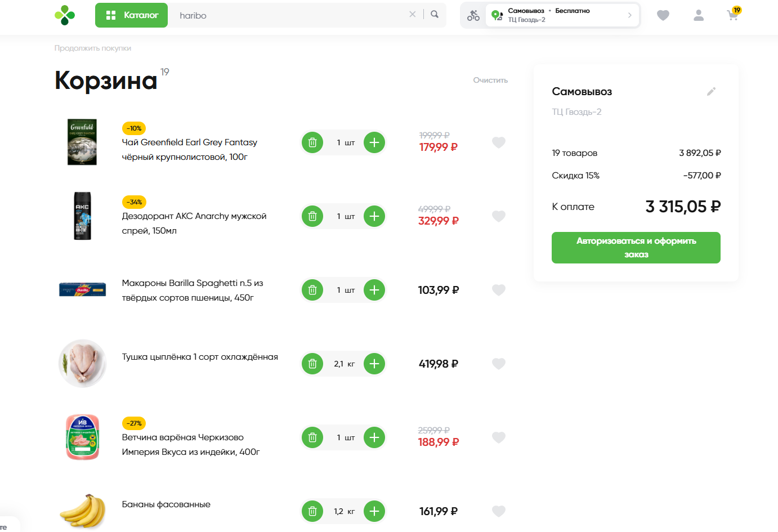Favorite the chilled chicken carcass item
The width and height of the screenshot is (778, 532).
(499, 364)
